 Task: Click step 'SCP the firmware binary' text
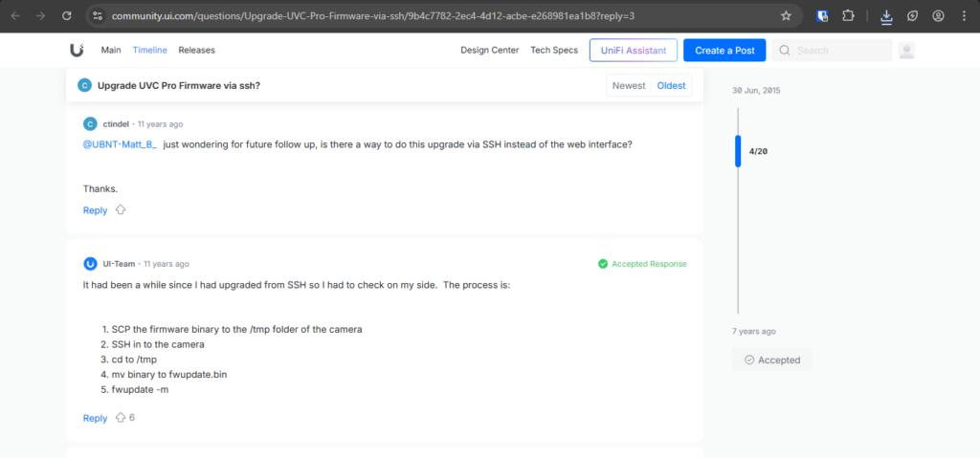tap(237, 329)
